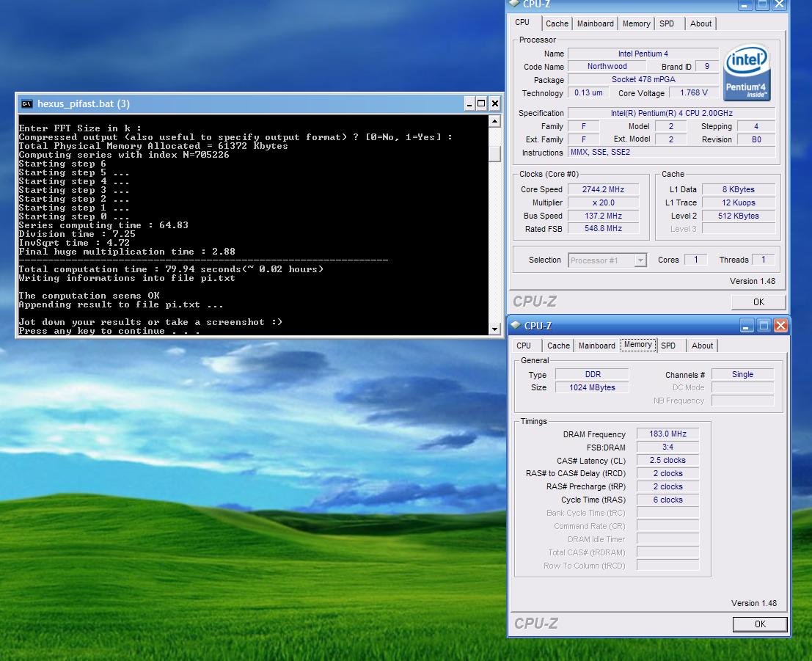Click OK in the upper CPU-Z window
The height and width of the screenshot is (661, 812).
pyautogui.click(x=758, y=302)
